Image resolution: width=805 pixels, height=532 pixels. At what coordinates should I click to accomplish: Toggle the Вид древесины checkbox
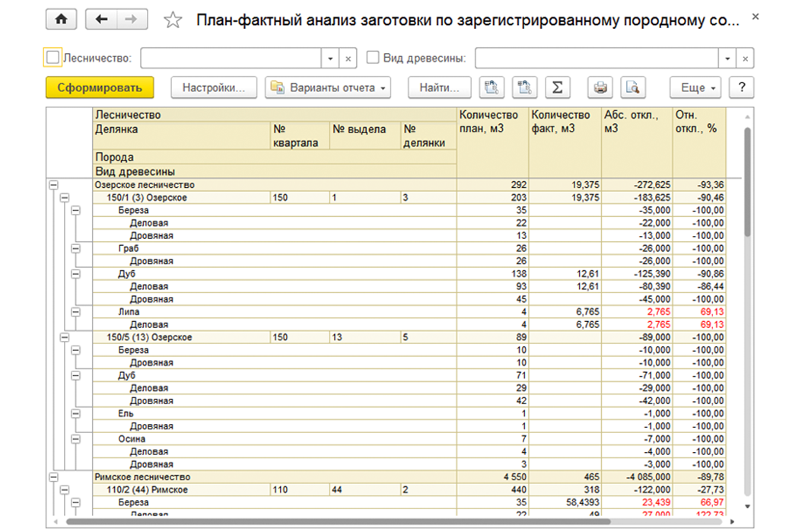point(373,58)
